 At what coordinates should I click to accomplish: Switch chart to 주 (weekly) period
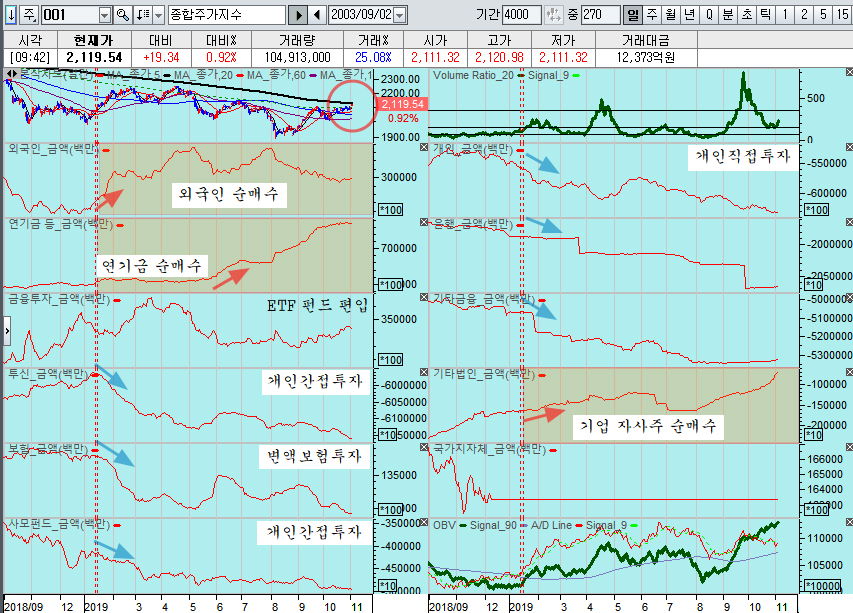pos(651,16)
